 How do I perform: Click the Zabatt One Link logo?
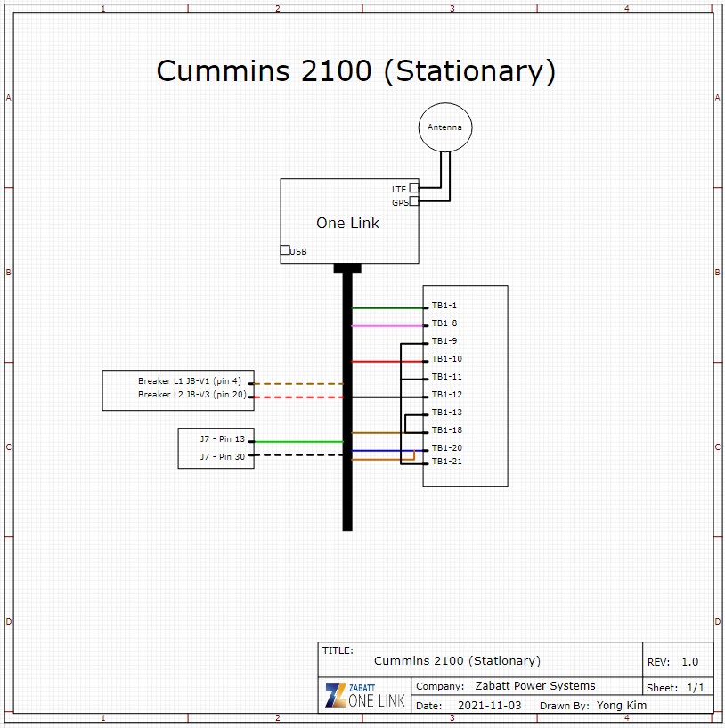365,695
